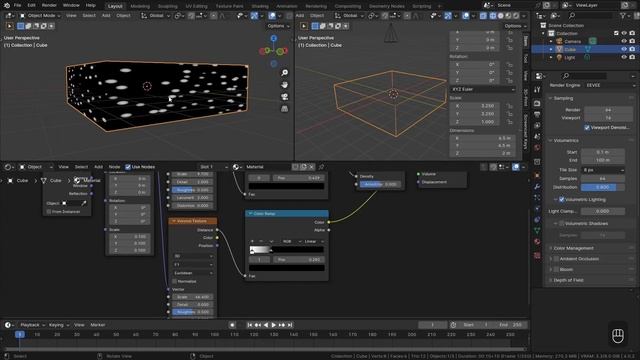Screen dimensions: 640x360
Task: Open the Render menu in the top bar
Action: [49, 5]
